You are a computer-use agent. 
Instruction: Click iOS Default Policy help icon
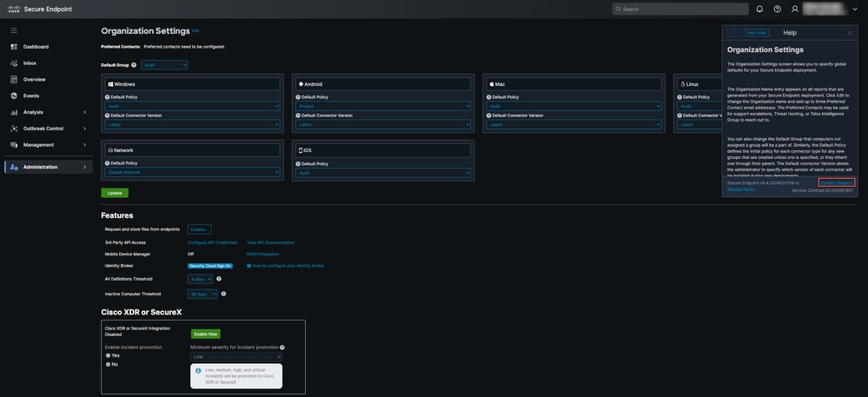298,163
